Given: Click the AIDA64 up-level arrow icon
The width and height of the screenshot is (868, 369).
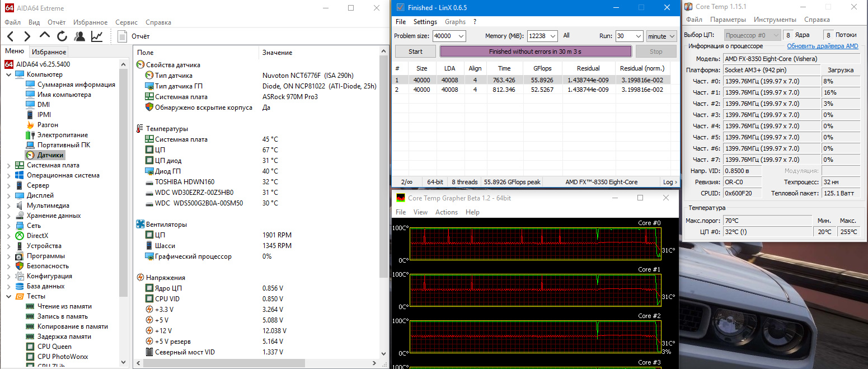Looking at the screenshot, I should coord(45,36).
